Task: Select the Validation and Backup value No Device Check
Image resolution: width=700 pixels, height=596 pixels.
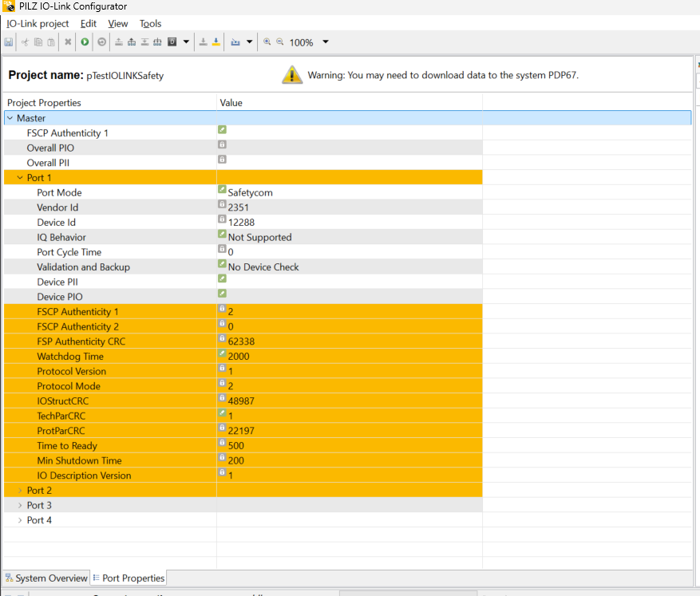Action: tap(263, 267)
